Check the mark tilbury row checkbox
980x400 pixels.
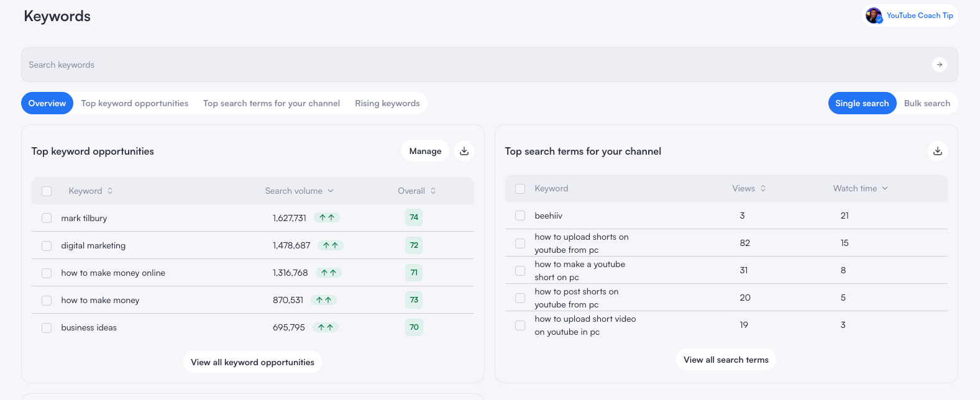47,218
